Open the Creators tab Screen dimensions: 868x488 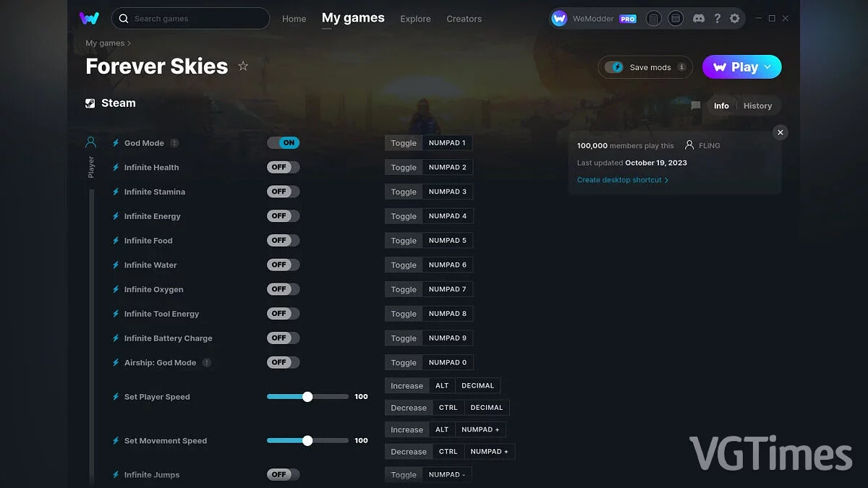pyautogui.click(x=464, y=19)
